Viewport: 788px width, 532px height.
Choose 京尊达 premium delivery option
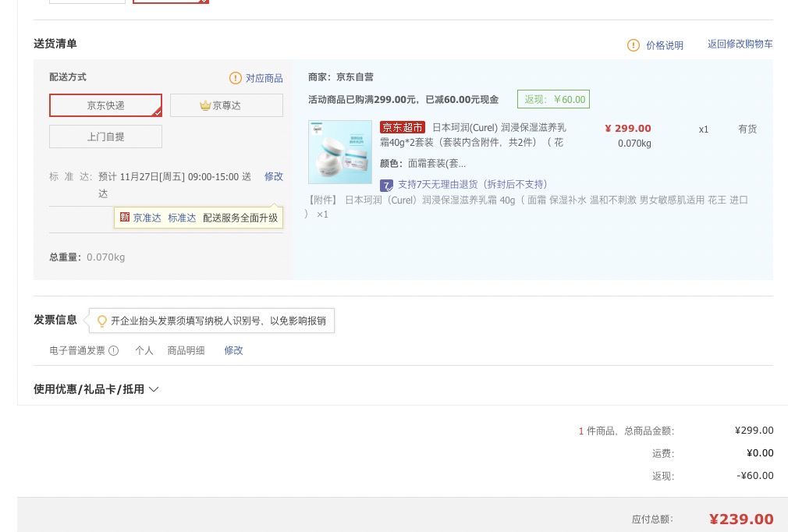click(x=227, y=105)
